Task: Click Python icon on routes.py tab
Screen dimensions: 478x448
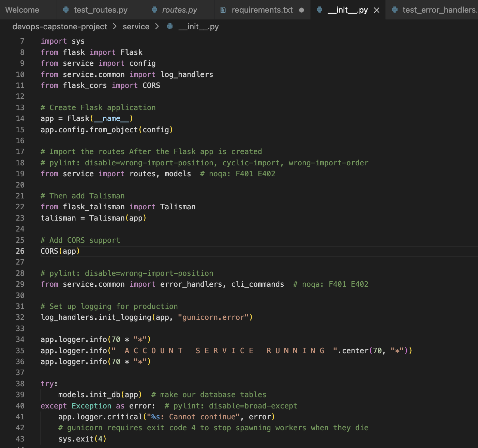Action: [154, 10]
